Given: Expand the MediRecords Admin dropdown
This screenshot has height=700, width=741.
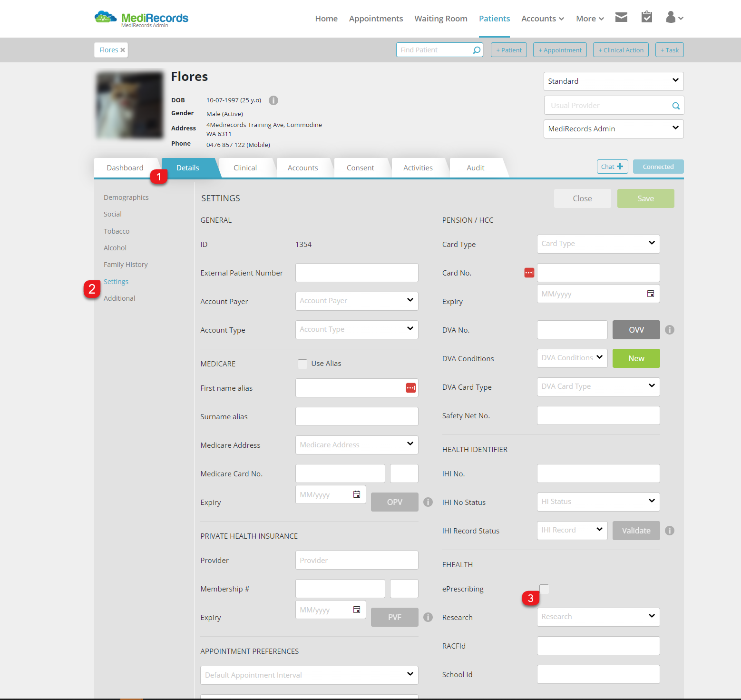Looking at the screenshot, I should [x=614, y=129].
